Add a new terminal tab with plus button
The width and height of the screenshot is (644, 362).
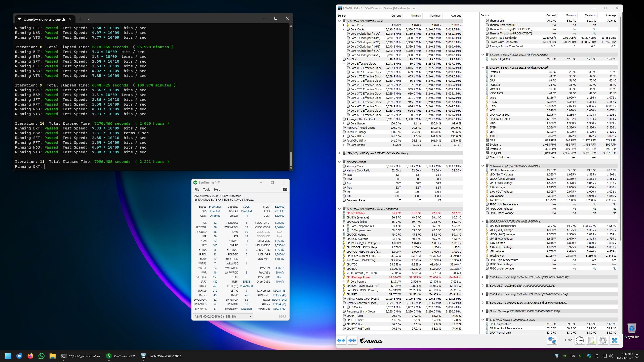pyautogui.click(x=81, y=19)
